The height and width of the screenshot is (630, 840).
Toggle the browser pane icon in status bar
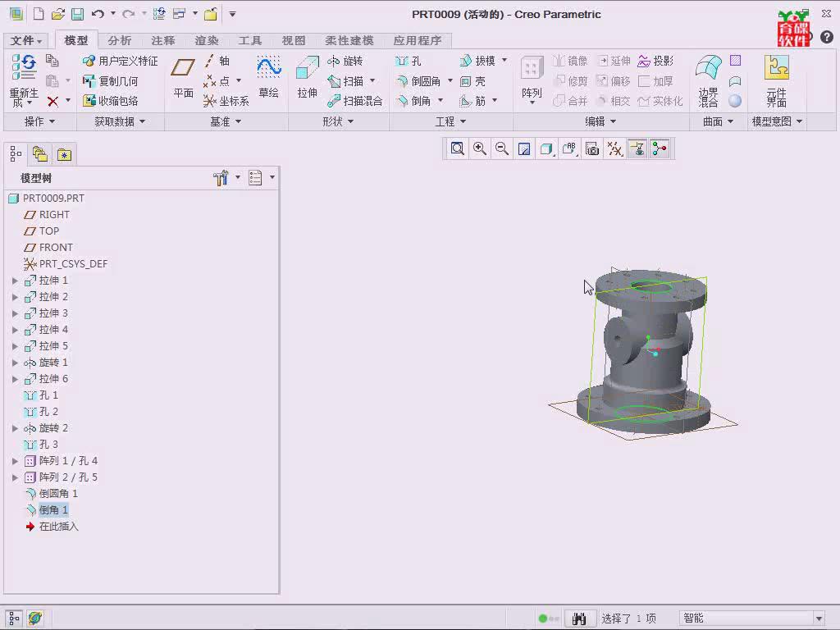(35, 619)
